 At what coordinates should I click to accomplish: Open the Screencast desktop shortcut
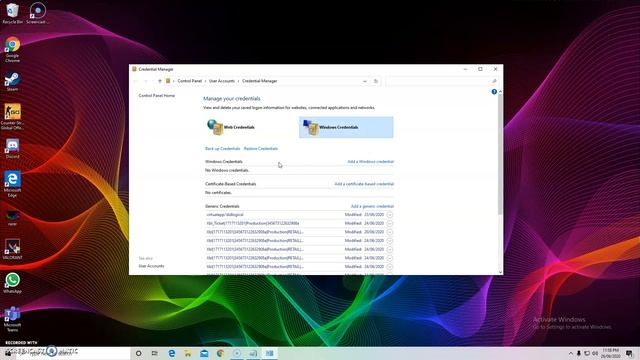(x=38, y=13)
